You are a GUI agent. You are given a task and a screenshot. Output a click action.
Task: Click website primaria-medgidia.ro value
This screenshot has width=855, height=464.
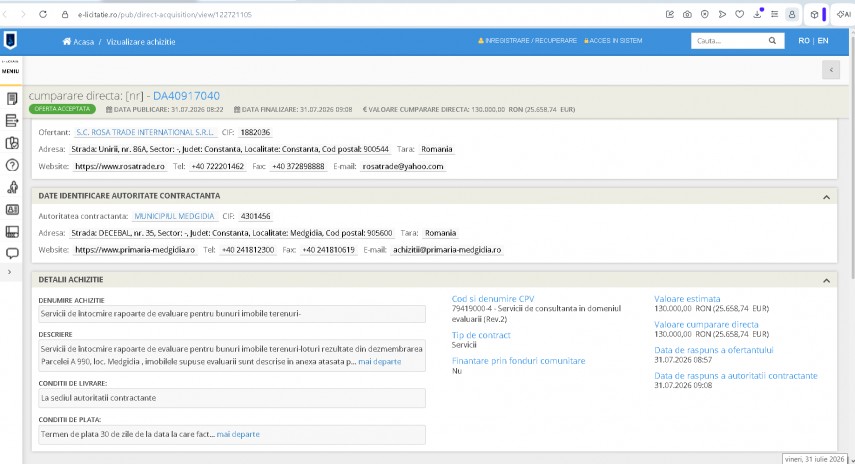pyautogui.click(x=135, y=250)
